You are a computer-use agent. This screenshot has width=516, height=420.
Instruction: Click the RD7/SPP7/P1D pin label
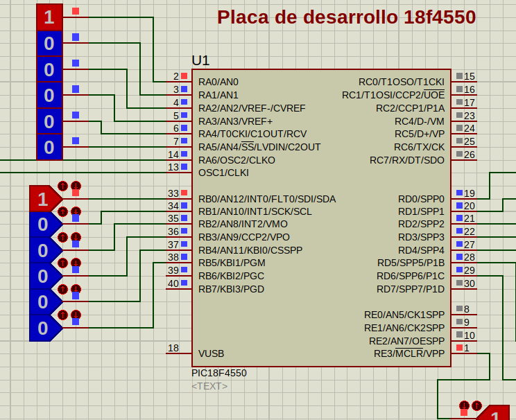(411, 289)
